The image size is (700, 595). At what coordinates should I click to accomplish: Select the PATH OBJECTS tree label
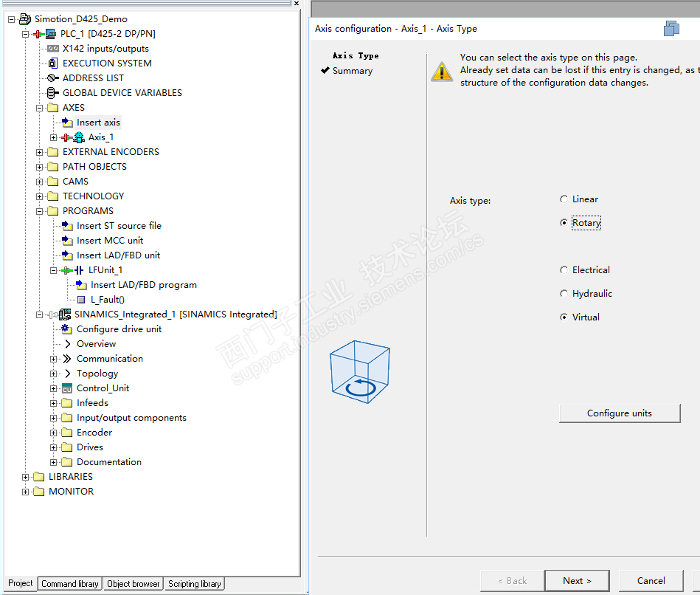pos(94,167)
